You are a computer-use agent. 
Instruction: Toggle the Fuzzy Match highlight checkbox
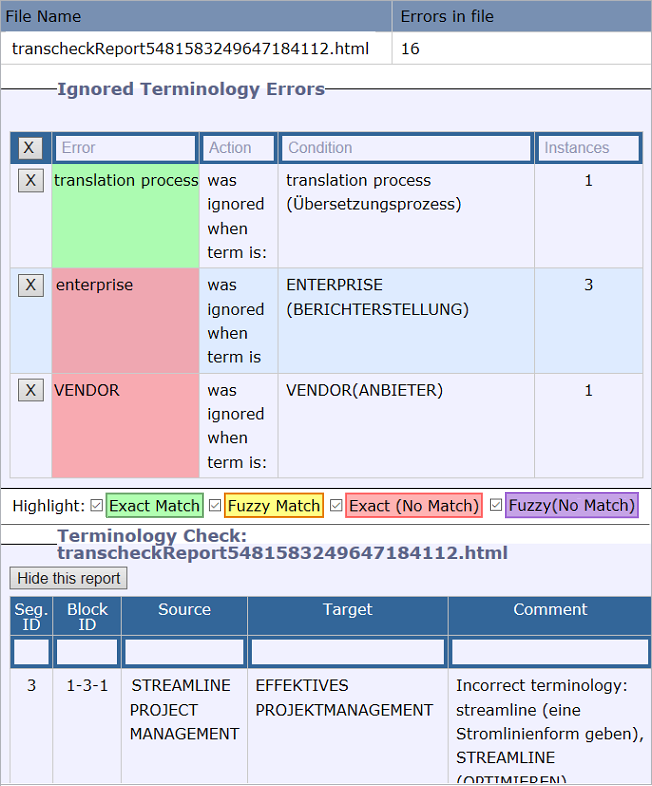pyautogui.click(x=215, y=506)
